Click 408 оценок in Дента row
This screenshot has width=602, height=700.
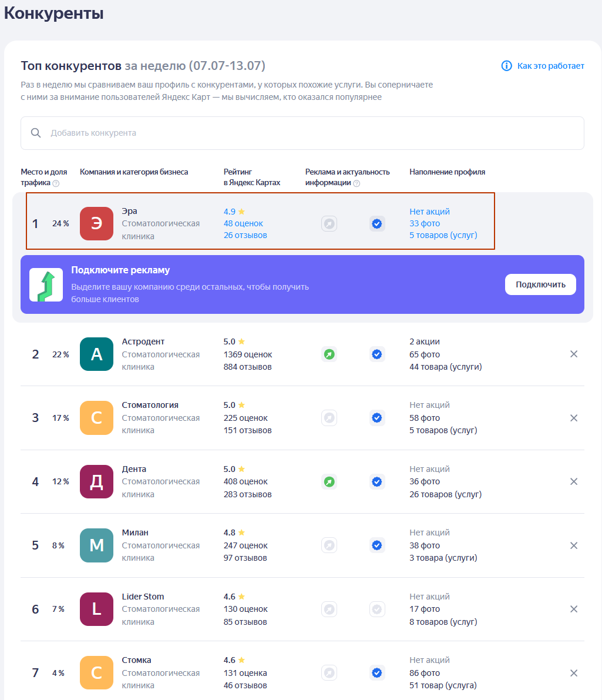[245, 481]
